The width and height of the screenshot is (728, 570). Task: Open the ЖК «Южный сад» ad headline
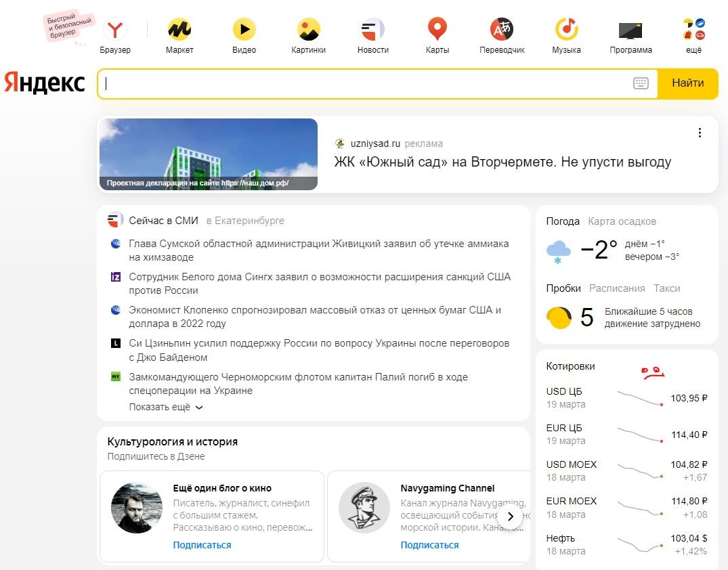coord(501,162)
